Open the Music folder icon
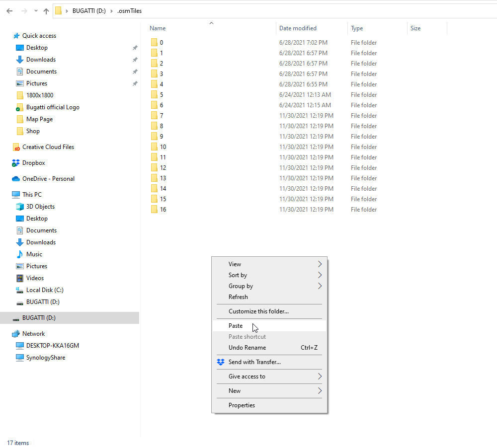This screenshot has width=497, height=448. click(20, 254)
